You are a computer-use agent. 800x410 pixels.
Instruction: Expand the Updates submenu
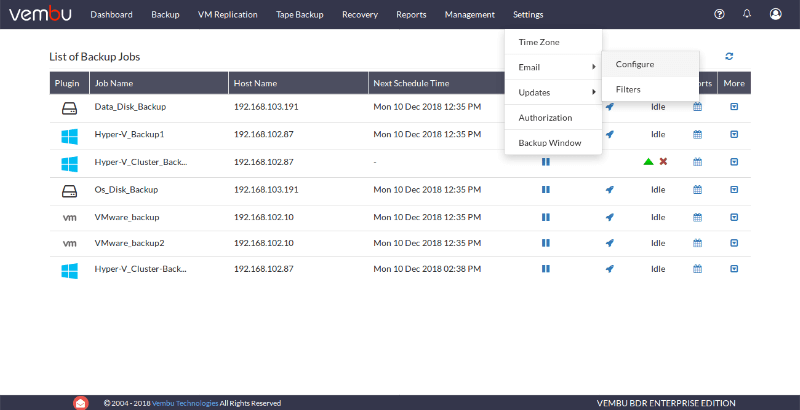(x=554, y=92)
